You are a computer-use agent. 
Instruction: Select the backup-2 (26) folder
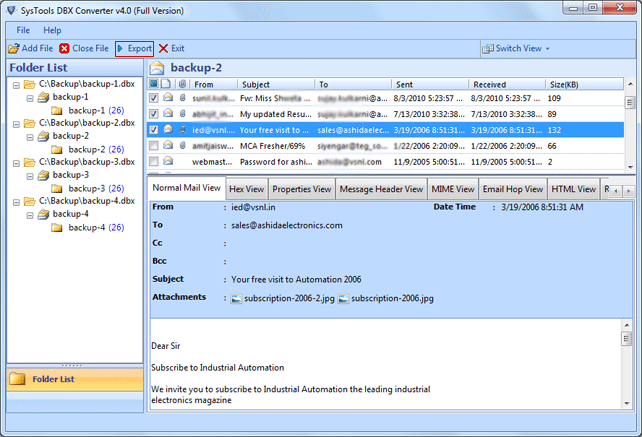[x=96, y=149]
